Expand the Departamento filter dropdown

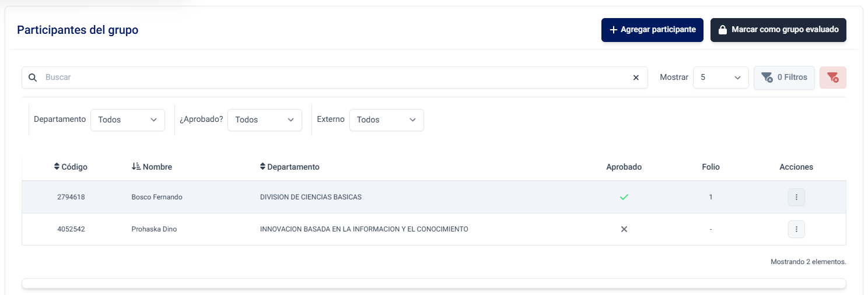(x=127, y=120)
